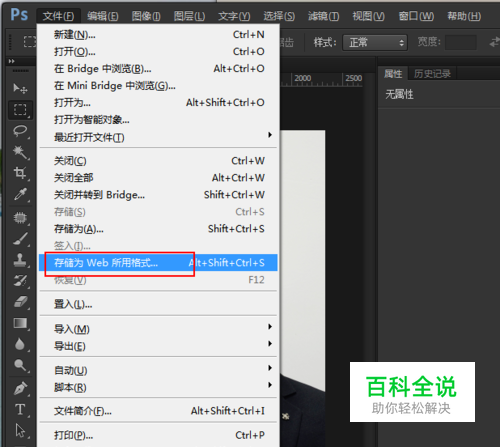Choose 存储为(A)... menu item
Image resolution: width=500 pixels, height=447 pixels.
tap(158, 229)
